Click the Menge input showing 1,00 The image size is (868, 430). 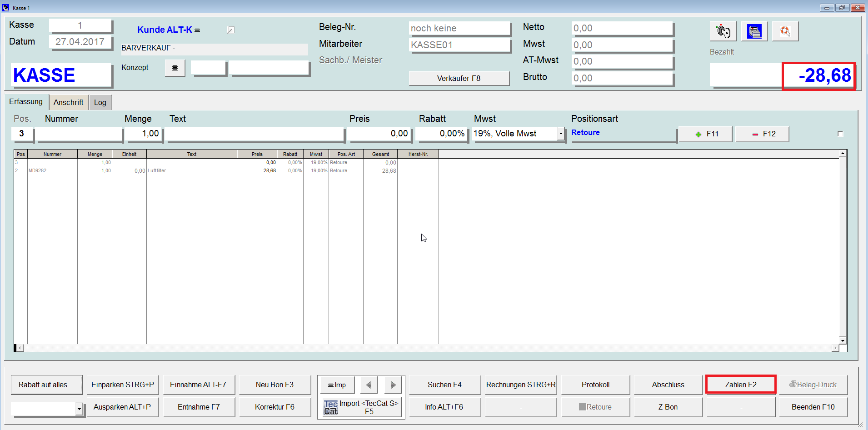click(143, 134)
